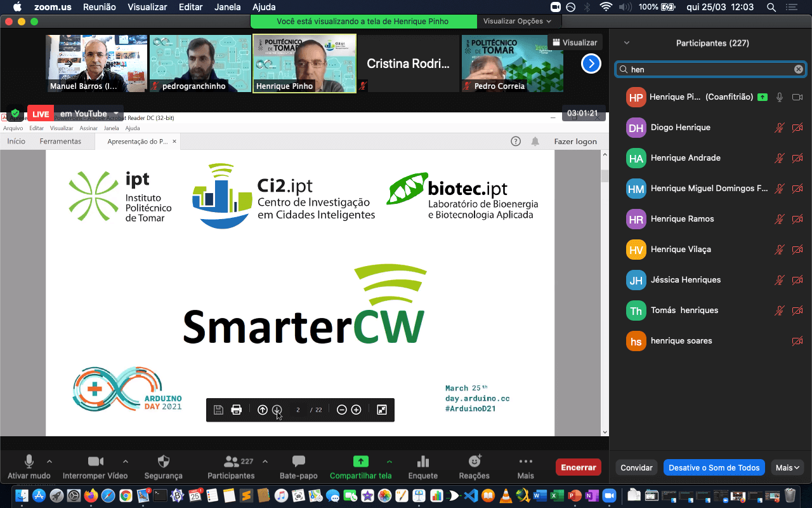Go to previous page with up arrow
Screen dimensions: 812x508
tap(263, 410)
